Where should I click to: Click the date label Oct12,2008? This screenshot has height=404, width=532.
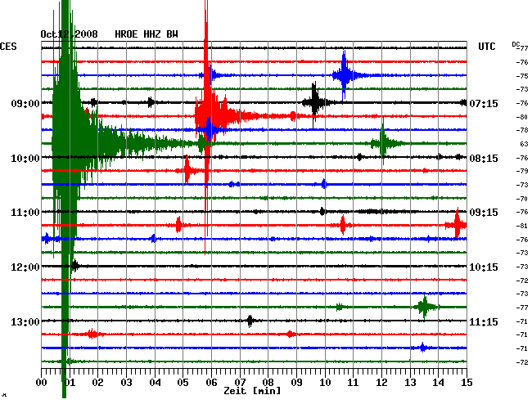coord(69,34)
